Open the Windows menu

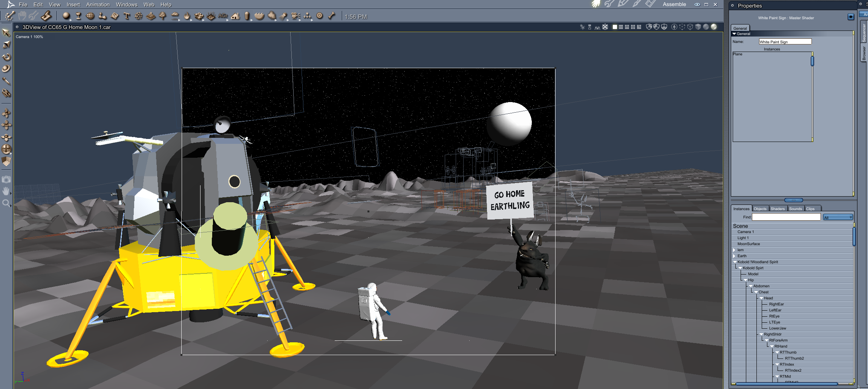(x=127, y=5)
